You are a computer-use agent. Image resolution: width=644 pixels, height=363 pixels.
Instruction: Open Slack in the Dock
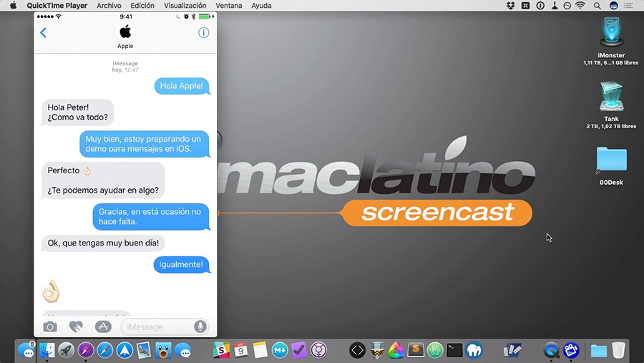tap(221, 351)
